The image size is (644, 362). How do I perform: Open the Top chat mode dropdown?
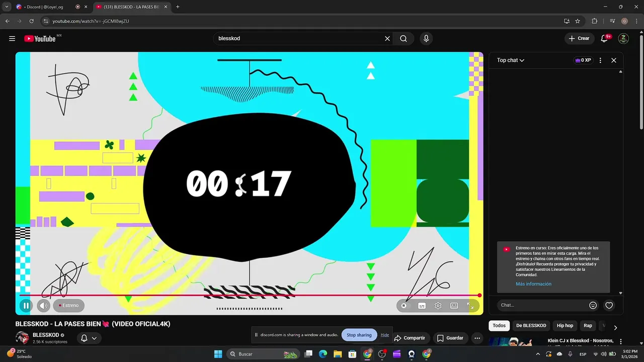click(511, 60)
